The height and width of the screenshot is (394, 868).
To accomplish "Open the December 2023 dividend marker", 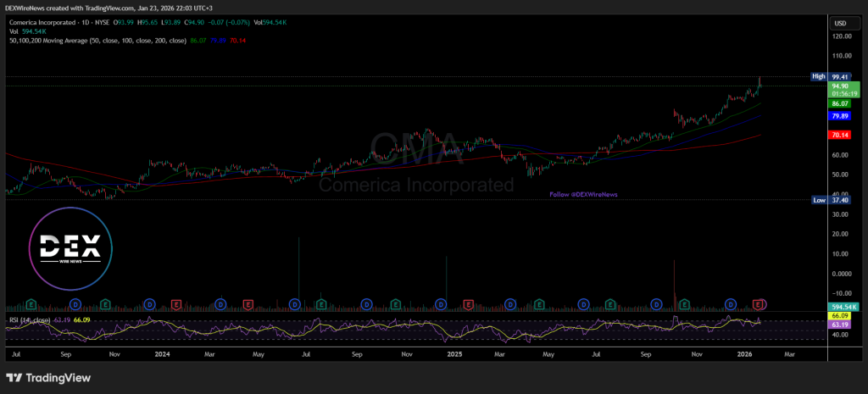I will [x=149, y=304].
